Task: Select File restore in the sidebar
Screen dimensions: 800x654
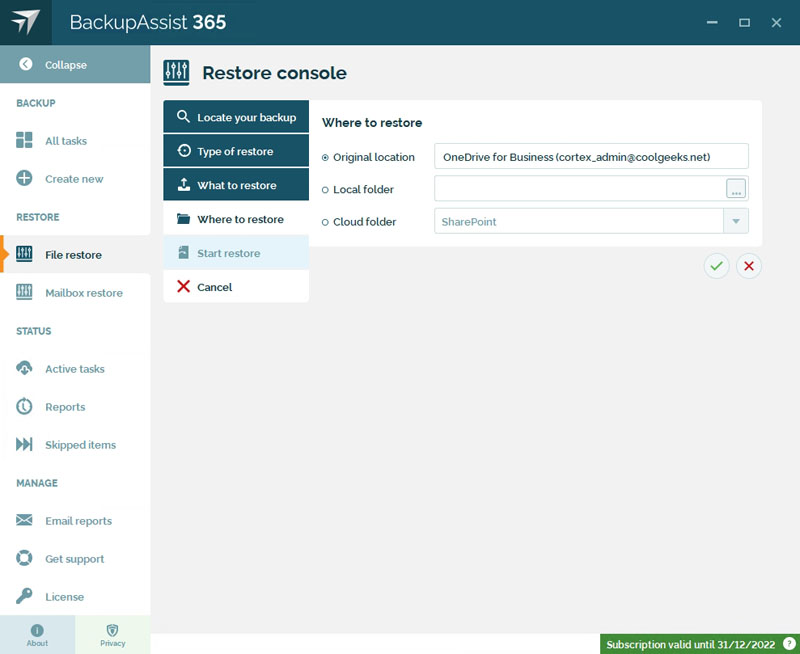Action: [75, 255]
